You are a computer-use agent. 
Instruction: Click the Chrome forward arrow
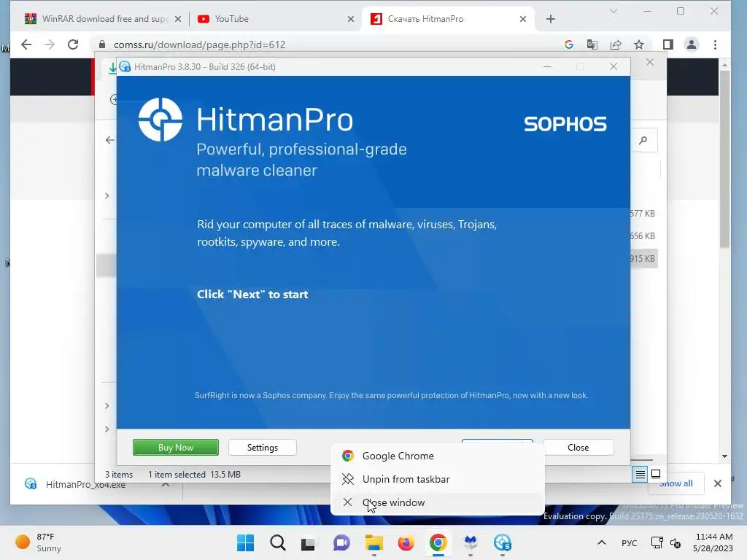[x=50, y=44]
